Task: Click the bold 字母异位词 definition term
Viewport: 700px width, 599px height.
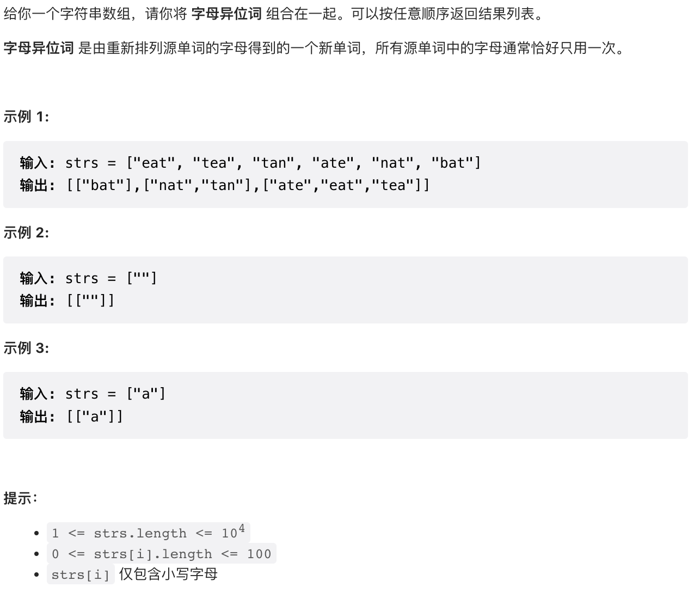Action: click(x=39, y=48)
